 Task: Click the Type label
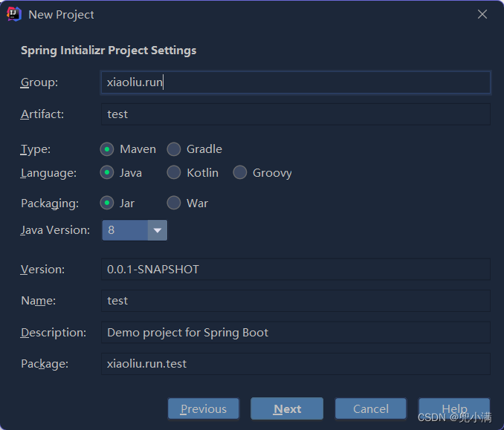coord(36,150)
